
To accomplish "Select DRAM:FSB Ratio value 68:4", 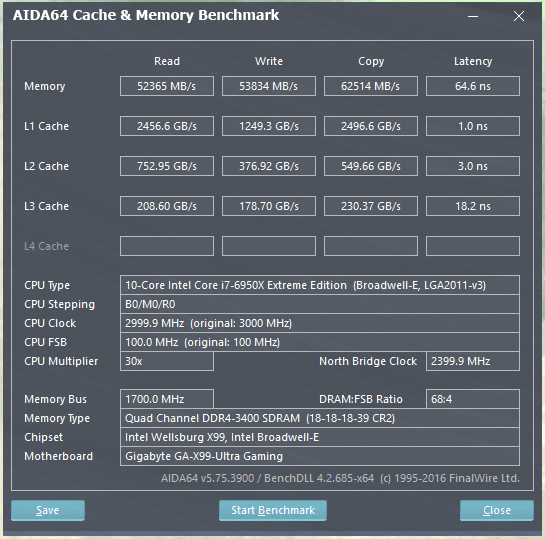I will point(473,399).
